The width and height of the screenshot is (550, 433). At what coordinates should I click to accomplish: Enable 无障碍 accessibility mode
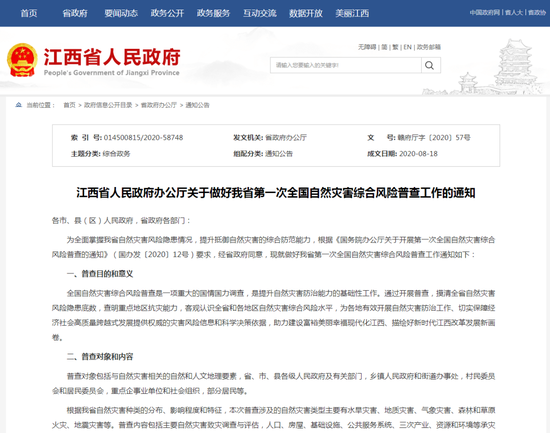pos(367,47)
